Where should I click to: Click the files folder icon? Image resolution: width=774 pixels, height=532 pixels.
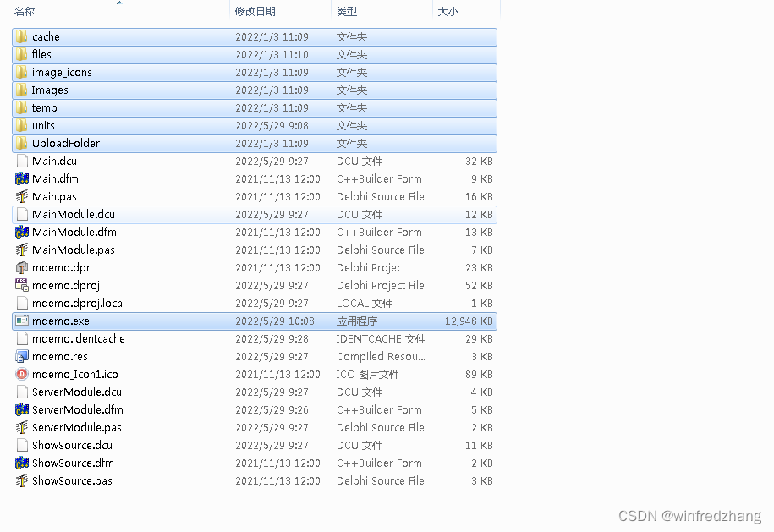[x=21, y=54]
